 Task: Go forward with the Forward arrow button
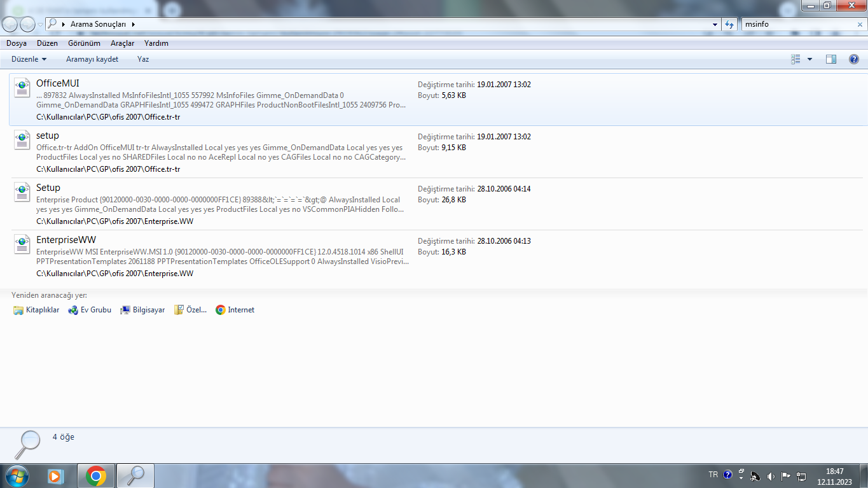click(x=28, y=24)
